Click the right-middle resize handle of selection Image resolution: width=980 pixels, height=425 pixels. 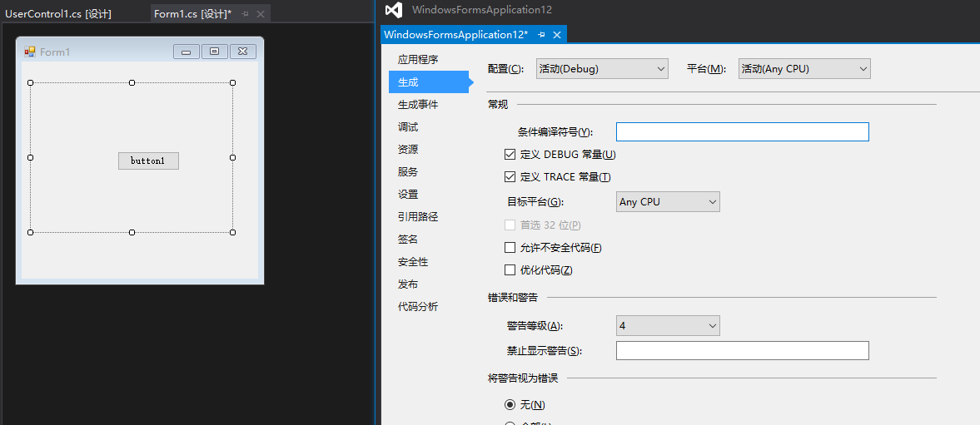pyautogui.click(x=232, y=157)
